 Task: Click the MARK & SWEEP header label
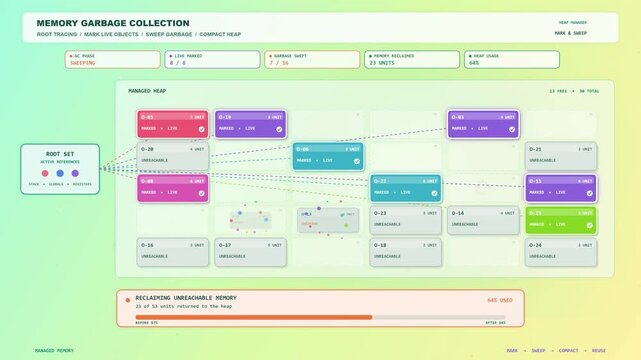coord(571,33)
